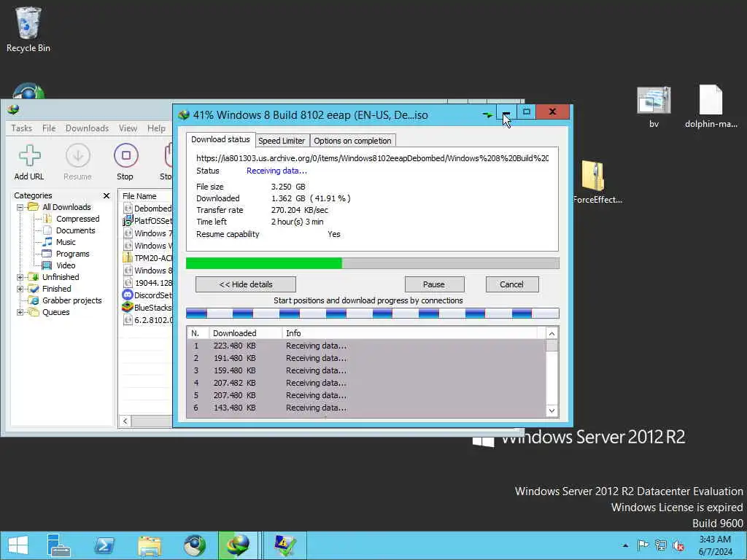
Task: Select the PlatfOSSet file in list
Action: click(147, 221)
